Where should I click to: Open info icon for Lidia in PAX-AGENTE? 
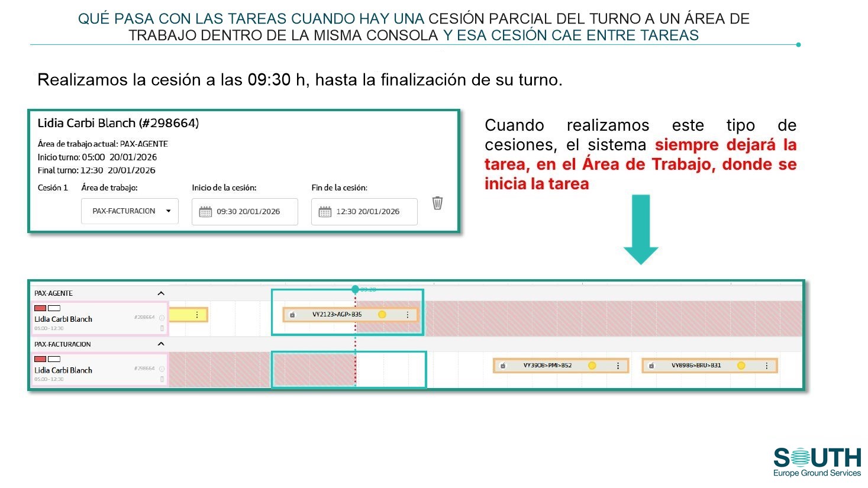(162, 318)
